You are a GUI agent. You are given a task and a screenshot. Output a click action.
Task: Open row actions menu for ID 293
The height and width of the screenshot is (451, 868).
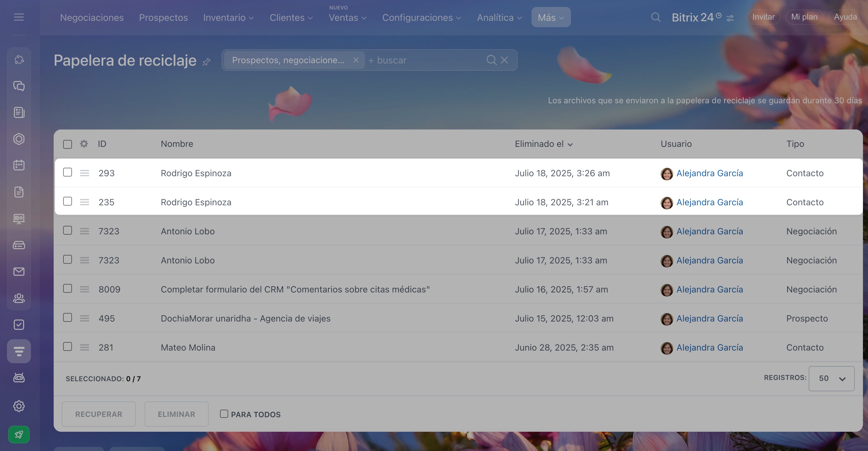[x=85, y=173]
